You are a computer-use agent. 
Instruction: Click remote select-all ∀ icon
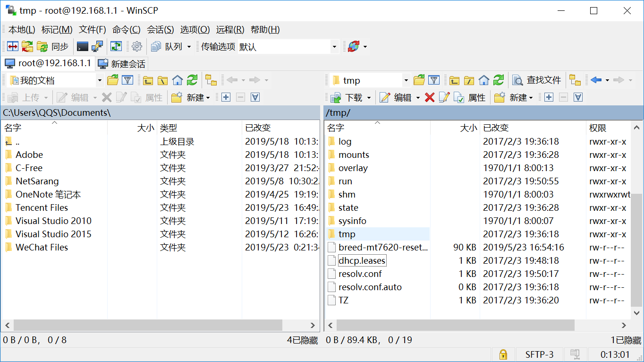click(x=578, y=97)
